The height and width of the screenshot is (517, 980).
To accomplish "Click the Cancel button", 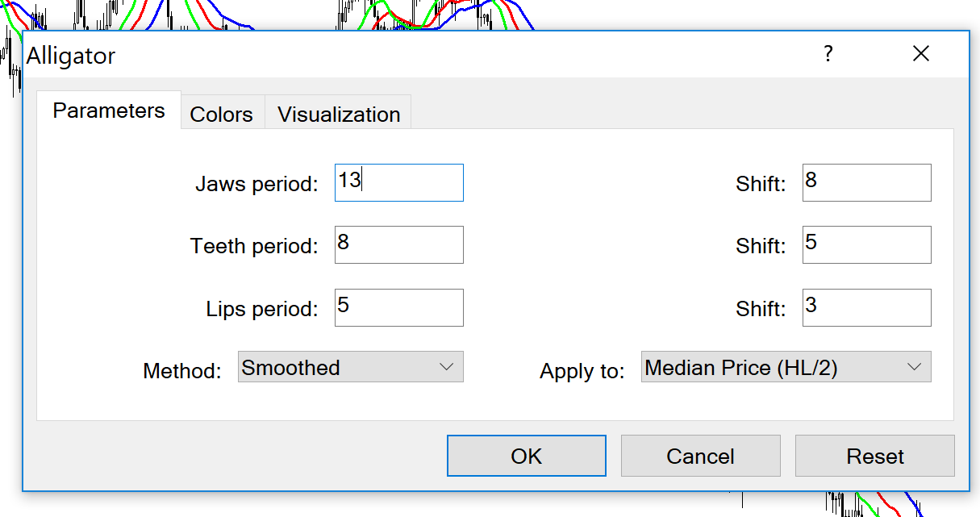I will point(701,456).
